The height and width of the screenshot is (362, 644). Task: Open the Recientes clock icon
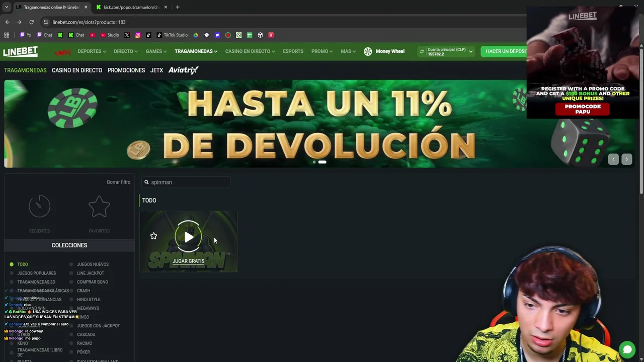39,206
